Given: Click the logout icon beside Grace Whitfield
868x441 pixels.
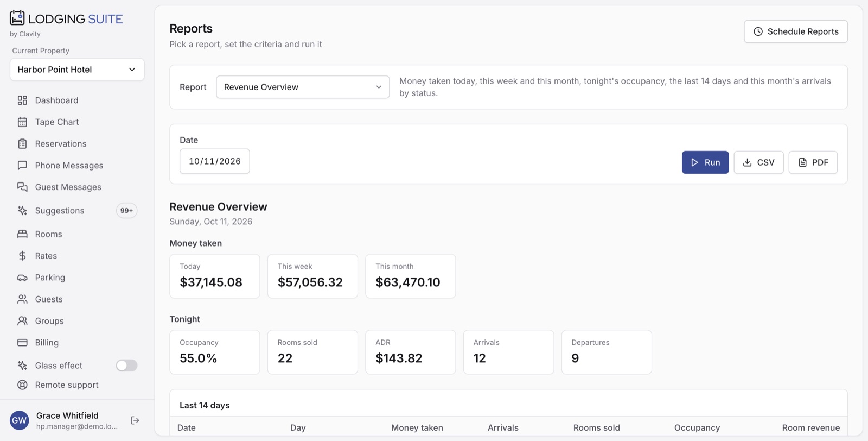Looking at the screenshot, I should pos(135,420).
